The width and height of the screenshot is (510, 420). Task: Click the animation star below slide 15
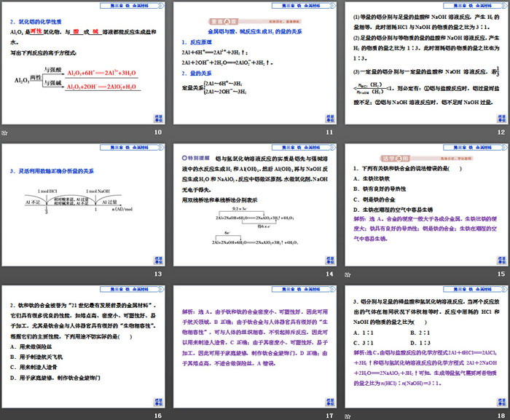pos(346,274)
